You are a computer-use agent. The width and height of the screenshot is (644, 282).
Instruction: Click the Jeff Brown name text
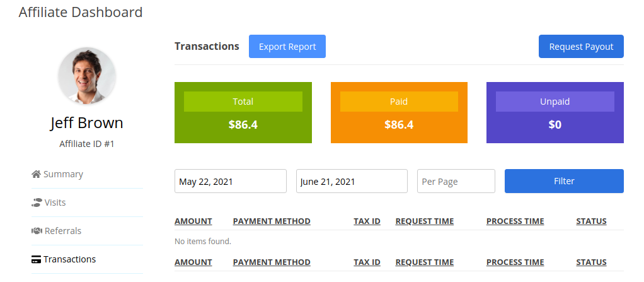point(87,123)
